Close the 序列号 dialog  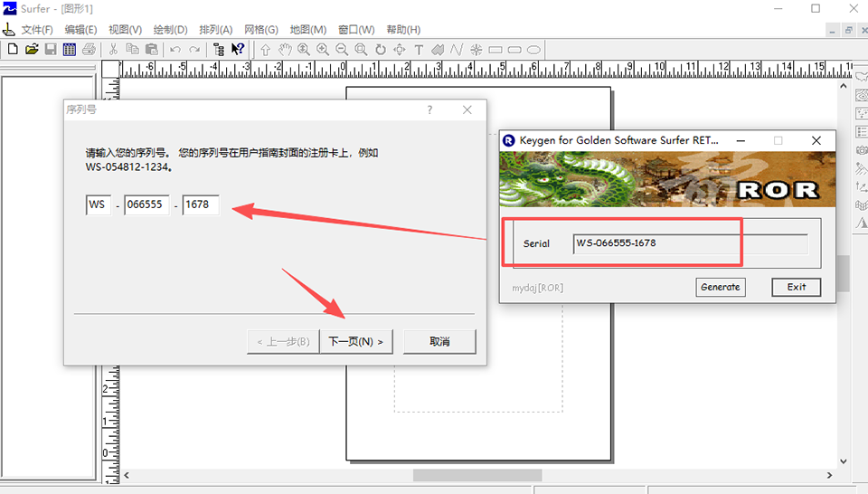click(x=467, y=109)
